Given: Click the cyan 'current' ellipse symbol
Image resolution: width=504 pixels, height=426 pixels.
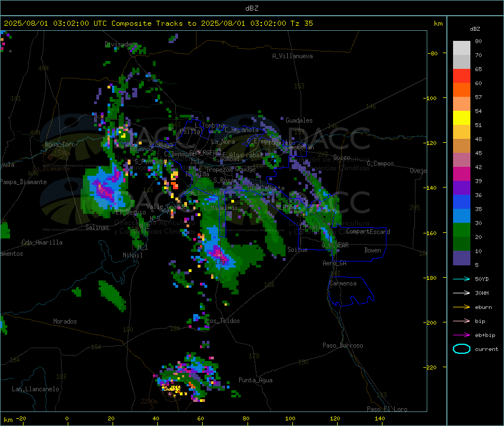Looking at the screenshot, I should pos(461,349).
